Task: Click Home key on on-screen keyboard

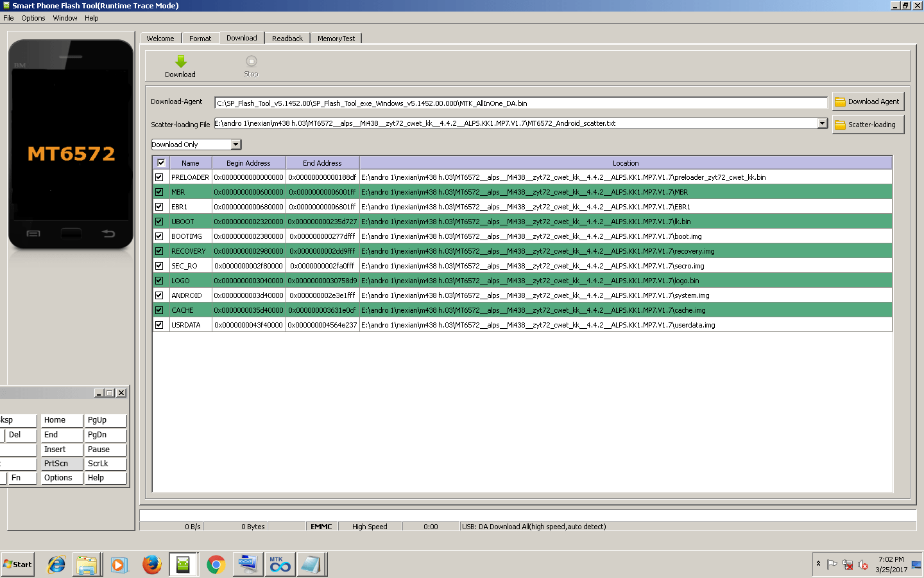Action: (62, 420)
